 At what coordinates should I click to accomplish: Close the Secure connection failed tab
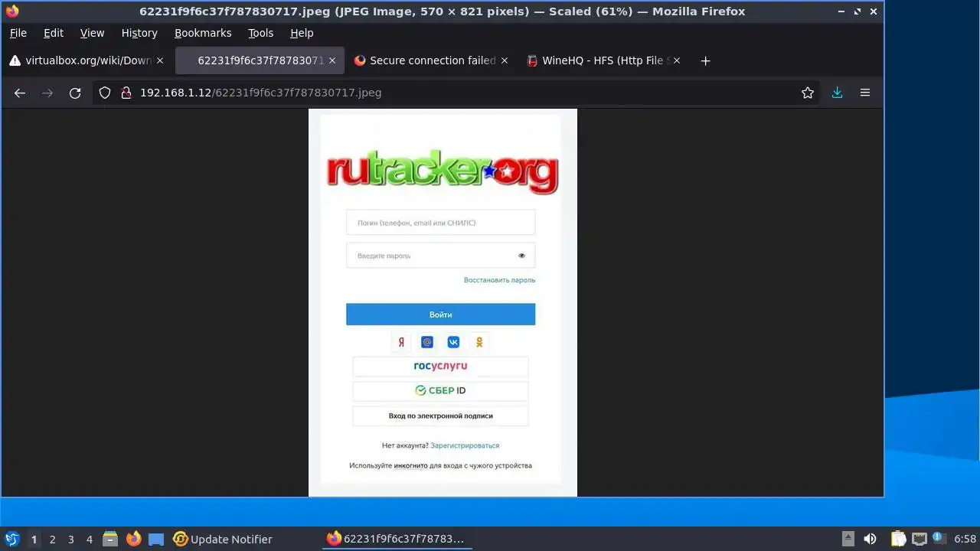coord(505,60)
